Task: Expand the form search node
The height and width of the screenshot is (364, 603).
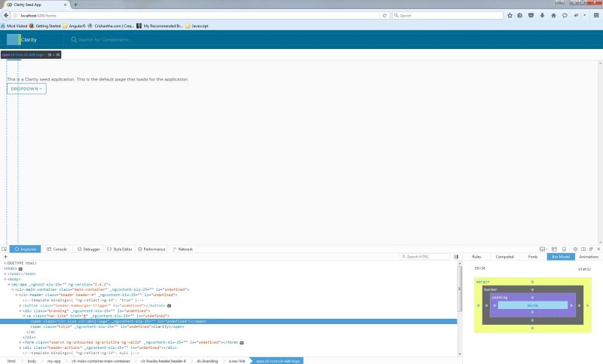Action: click(x=20, y=342)
